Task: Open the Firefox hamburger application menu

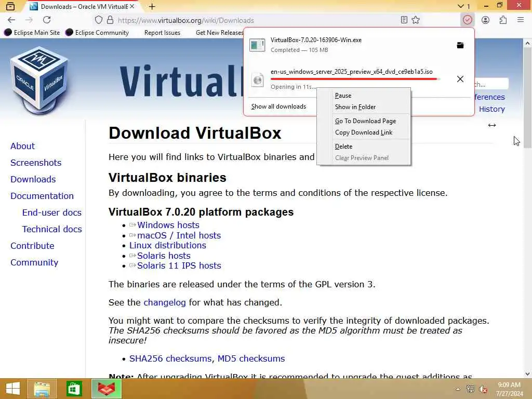Action: (x=521, y=20)
